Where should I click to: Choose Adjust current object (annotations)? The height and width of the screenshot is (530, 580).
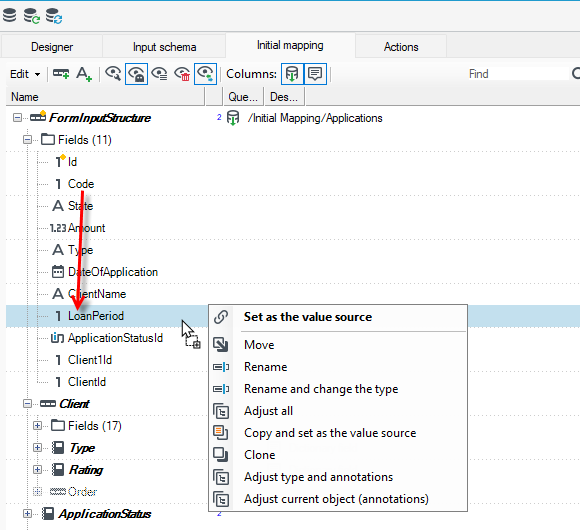338,499
